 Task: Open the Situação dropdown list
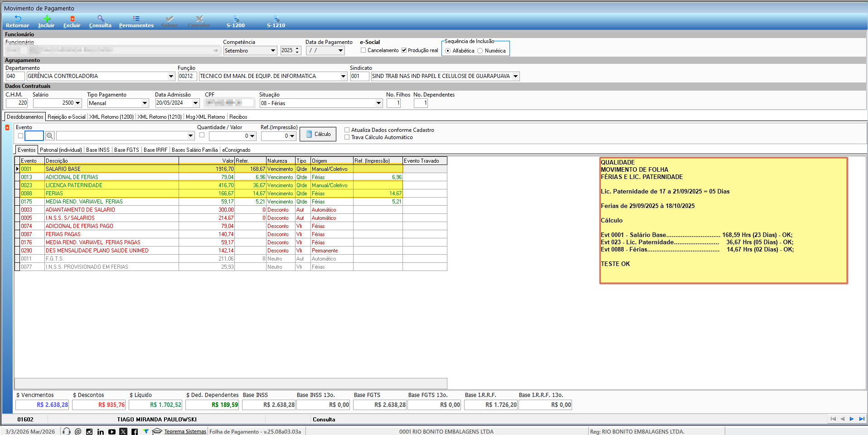pos(378,103)
